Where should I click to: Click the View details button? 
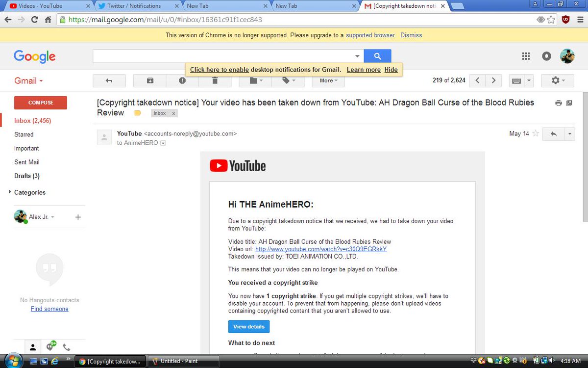click(249, 326)
